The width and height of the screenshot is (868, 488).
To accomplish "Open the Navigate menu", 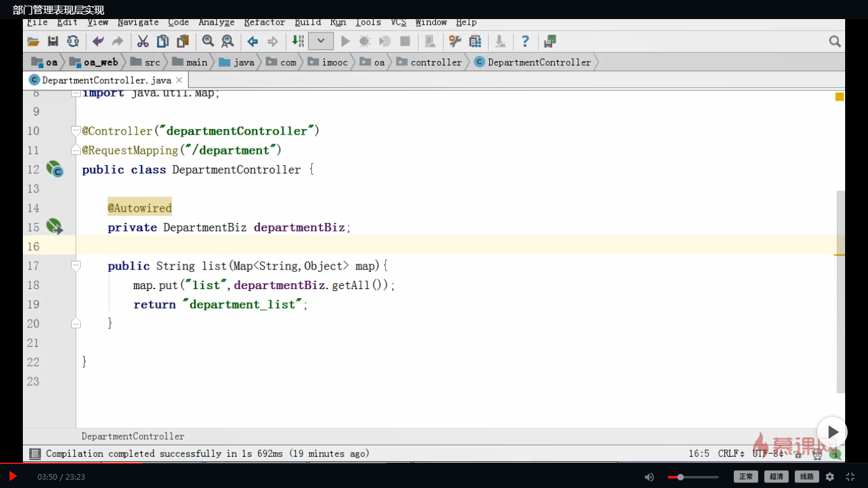I will pos(138,22).
